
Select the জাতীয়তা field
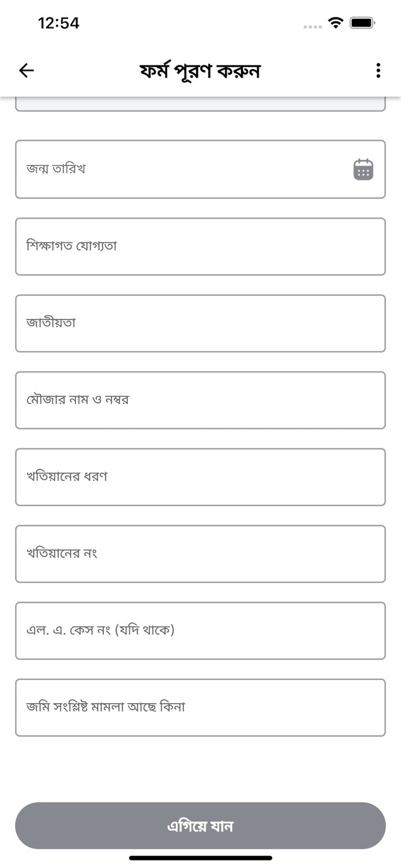point(200,323)
